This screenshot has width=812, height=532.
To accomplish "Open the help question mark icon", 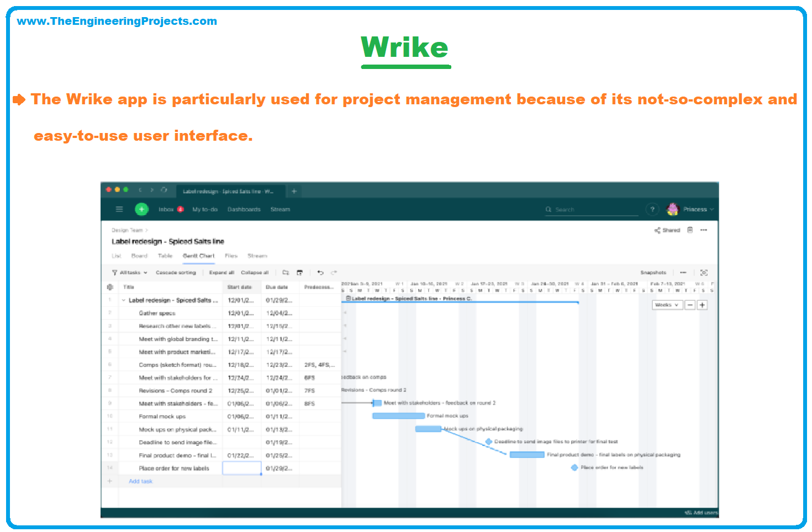I will (x=652, y=209).
